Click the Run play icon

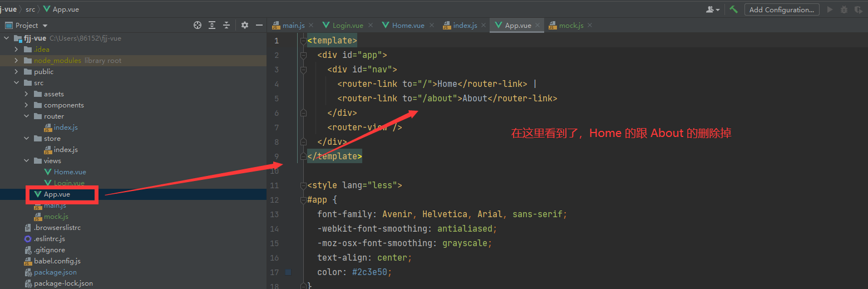[830, 9]
